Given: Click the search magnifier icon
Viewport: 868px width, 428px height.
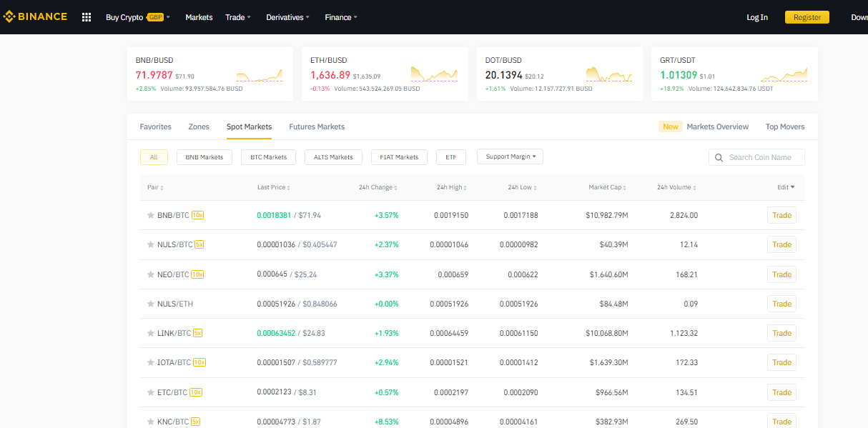Looking at the screenshot, I should (719, 157).
